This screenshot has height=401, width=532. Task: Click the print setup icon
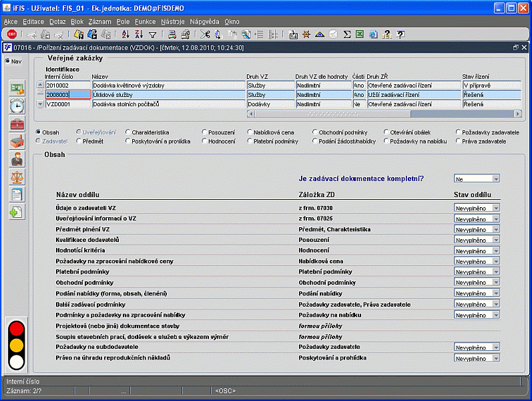coord(186,34)
